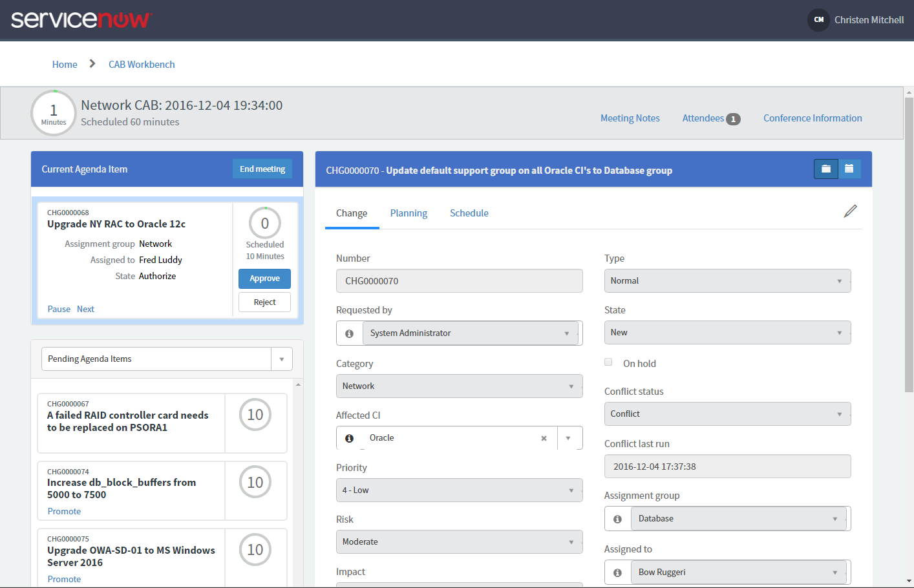Open the Conflict status dropdown
Screen dimensions: 914x588
click(727, 414)
